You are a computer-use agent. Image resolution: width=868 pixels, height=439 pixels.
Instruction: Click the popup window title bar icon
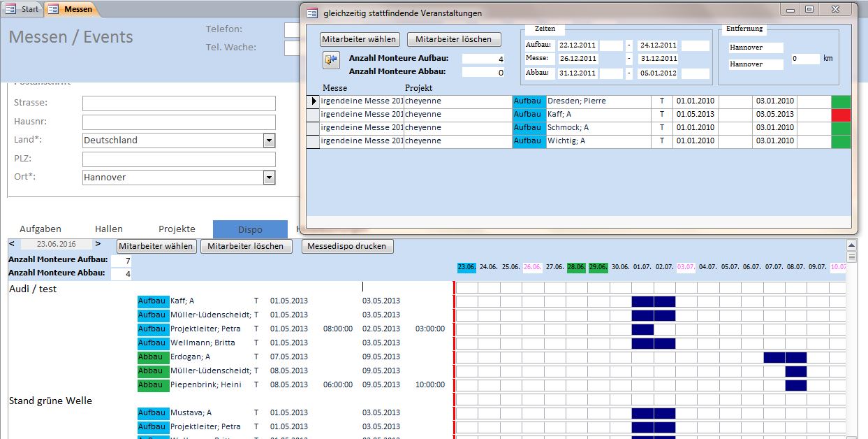click(x=312, y=13)
